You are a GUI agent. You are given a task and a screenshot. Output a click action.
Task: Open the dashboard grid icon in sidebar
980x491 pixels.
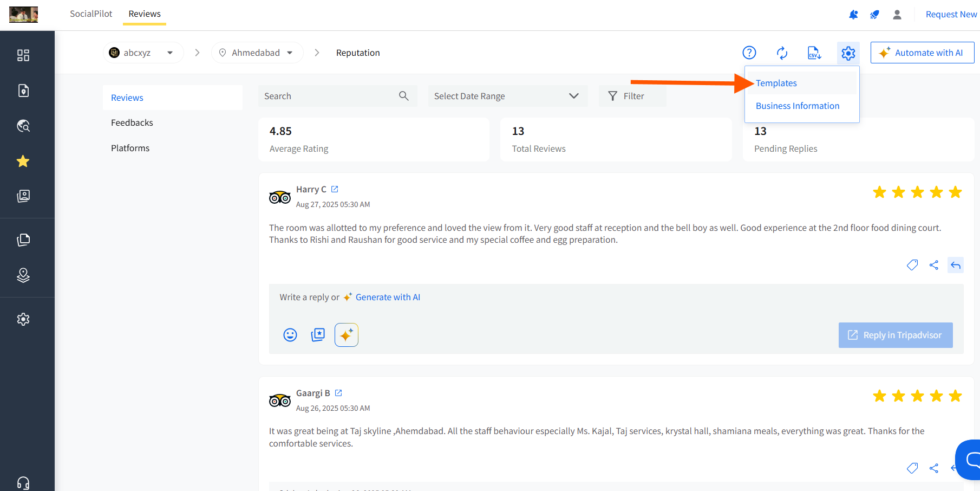click(x=23, y=55)
